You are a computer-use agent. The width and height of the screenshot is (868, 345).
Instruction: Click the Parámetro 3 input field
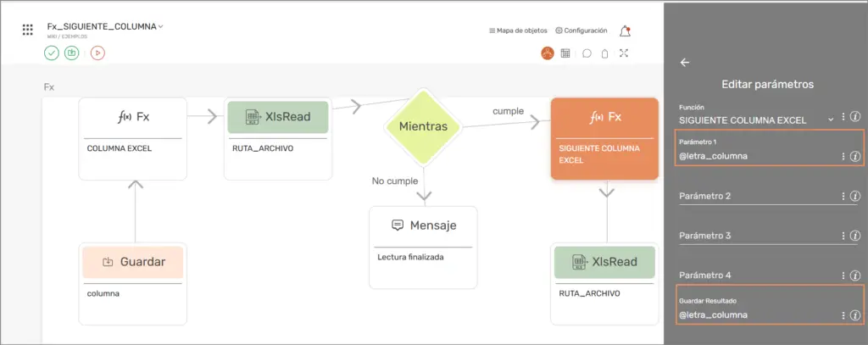[754, 236]
